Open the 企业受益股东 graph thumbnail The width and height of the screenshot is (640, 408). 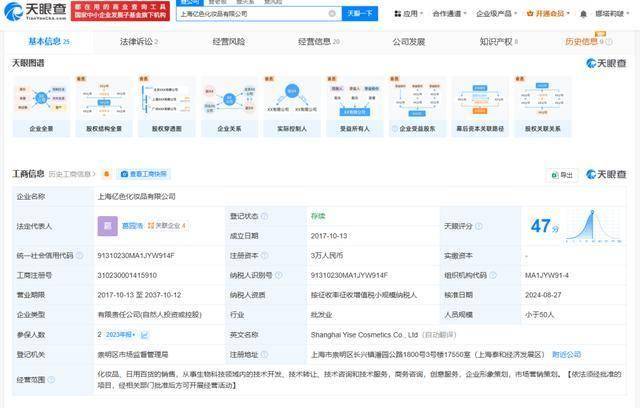[417, 106]
